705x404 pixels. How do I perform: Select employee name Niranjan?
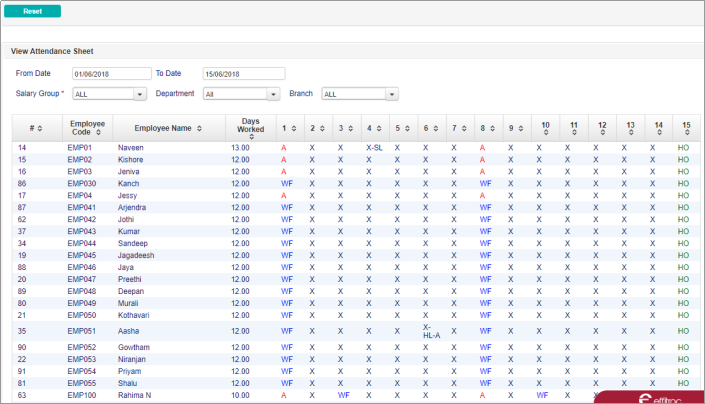point(132,360)
